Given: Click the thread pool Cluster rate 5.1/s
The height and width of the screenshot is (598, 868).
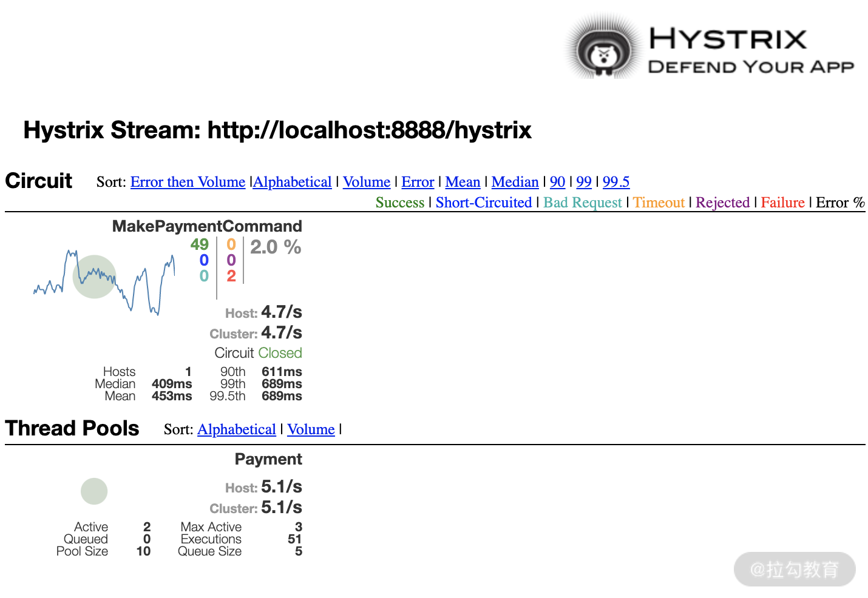Looking at the screenshot, I should [282, 508].
